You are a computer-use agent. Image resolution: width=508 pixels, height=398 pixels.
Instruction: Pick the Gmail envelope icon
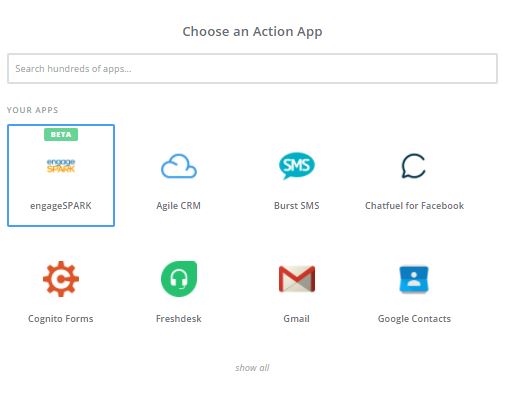click(x=297, y=279)
